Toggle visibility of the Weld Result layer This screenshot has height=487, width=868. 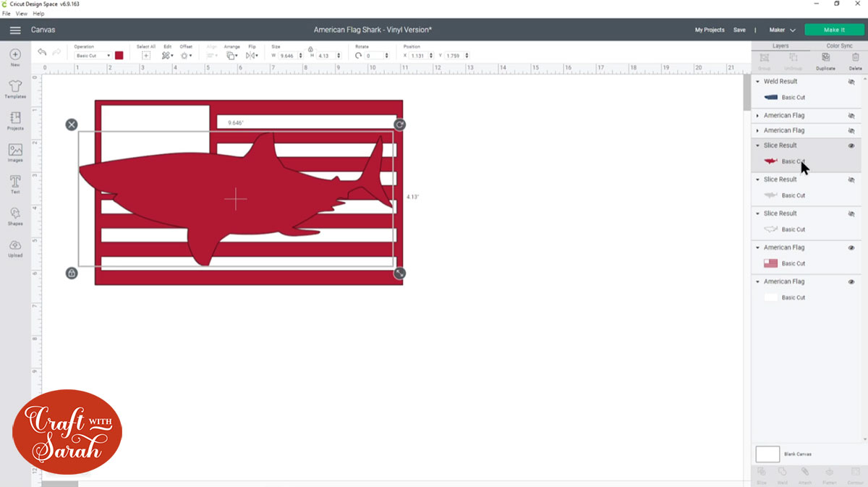click(852, 81)
